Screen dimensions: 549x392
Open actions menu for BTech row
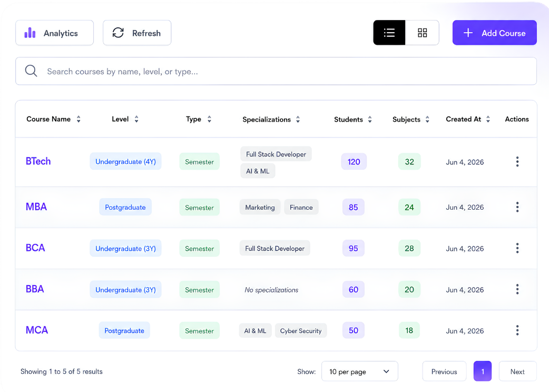(x=517, y=162)
